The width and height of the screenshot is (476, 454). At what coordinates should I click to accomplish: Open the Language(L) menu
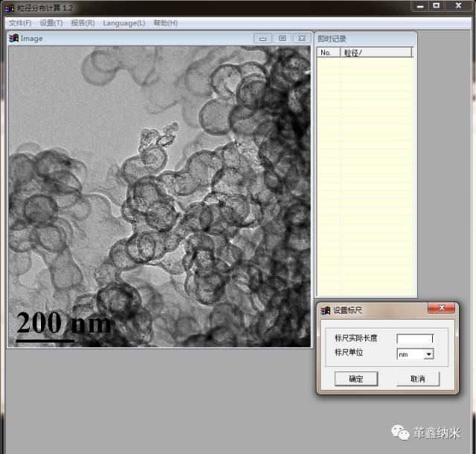click(124, 23)
